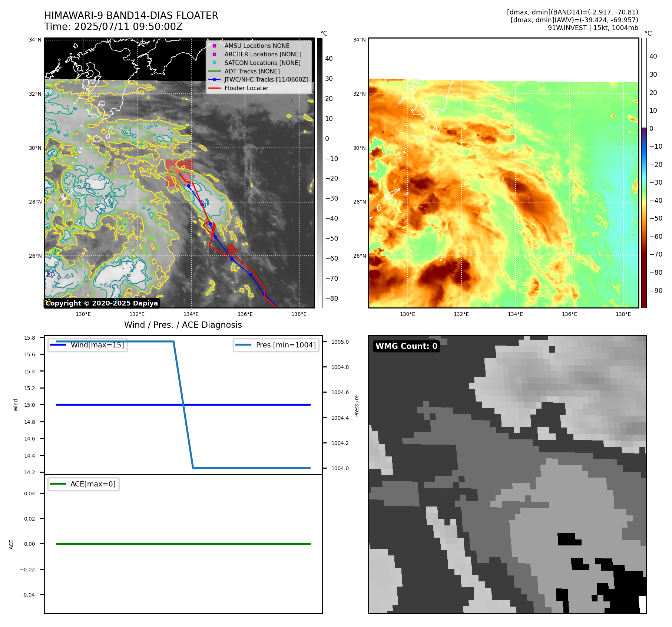The width and height of the screenshot is (672, 627).
Task: Click the rainbow colorbar beside the right map
Action: (x=644, y=173)
